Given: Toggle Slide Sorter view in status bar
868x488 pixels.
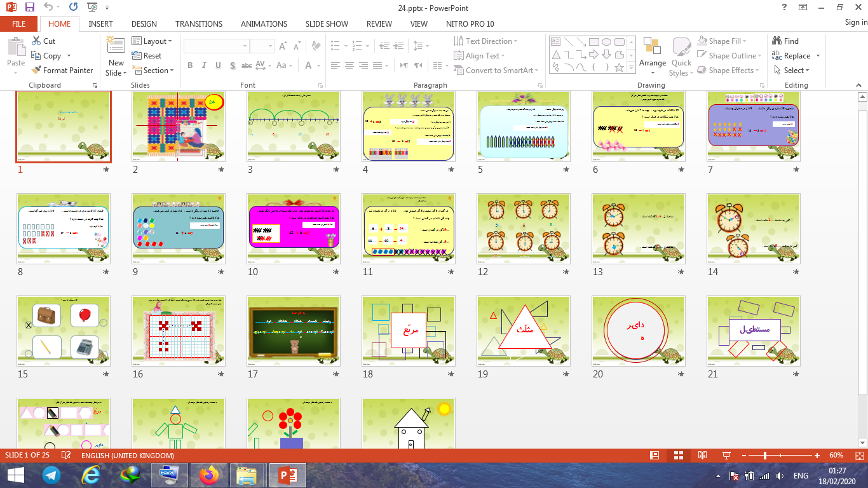Looking at the screenshot, I should click(x=679, y=456).
